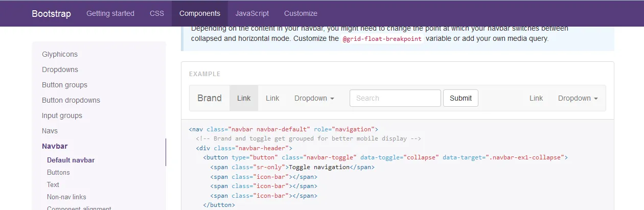This screenshot has width=644, height=210.
Task: Go to Input groups section
Action: coord(62,115)
